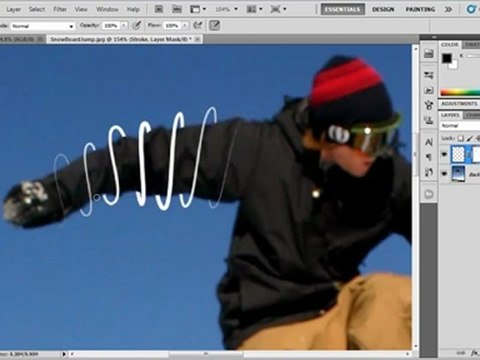480x360 pixels.
Task: Switch to the Painting workspace
Action: (420, 9)
